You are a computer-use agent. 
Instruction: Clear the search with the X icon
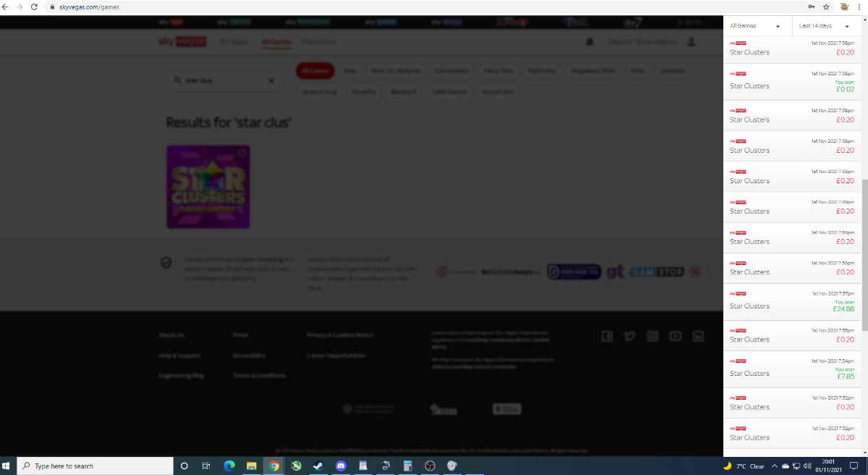pos(271,81)
